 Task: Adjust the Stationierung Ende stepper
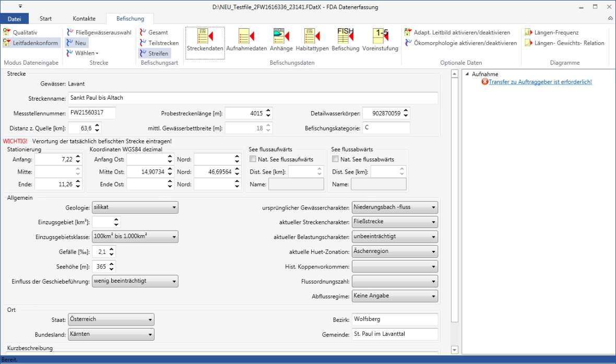click(x=78, y=184)
